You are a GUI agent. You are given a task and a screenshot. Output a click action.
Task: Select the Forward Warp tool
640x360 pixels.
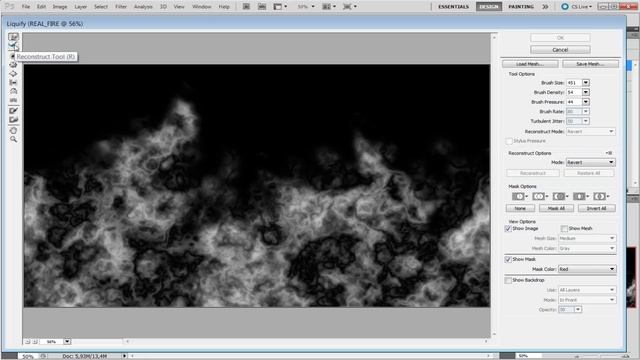[x=13, y=37]
